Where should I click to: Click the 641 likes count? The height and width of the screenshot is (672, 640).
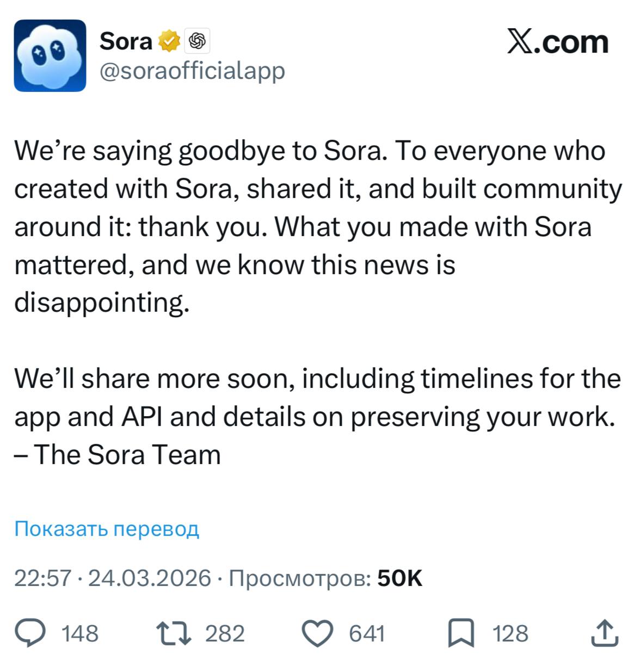[x=367, y=634]
